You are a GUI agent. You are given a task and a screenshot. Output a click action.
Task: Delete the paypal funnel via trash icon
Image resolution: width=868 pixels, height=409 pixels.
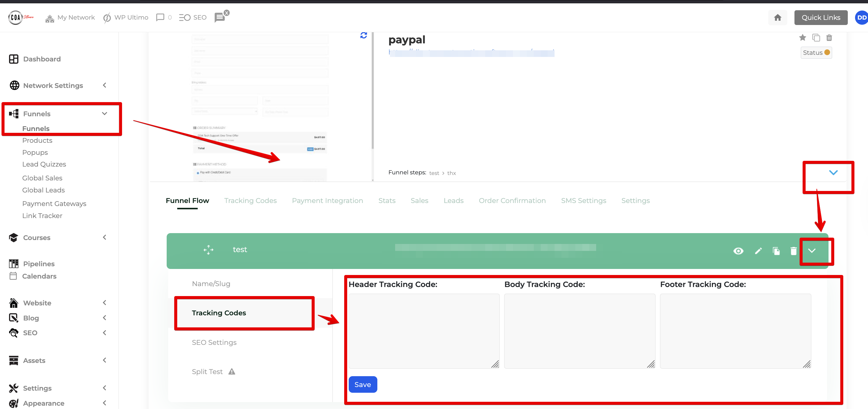[829, 38]
